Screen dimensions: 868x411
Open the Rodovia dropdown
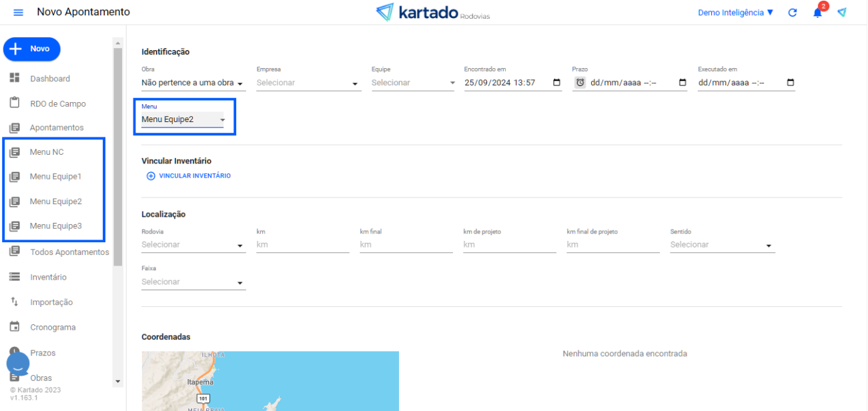[x=193, y=245]
